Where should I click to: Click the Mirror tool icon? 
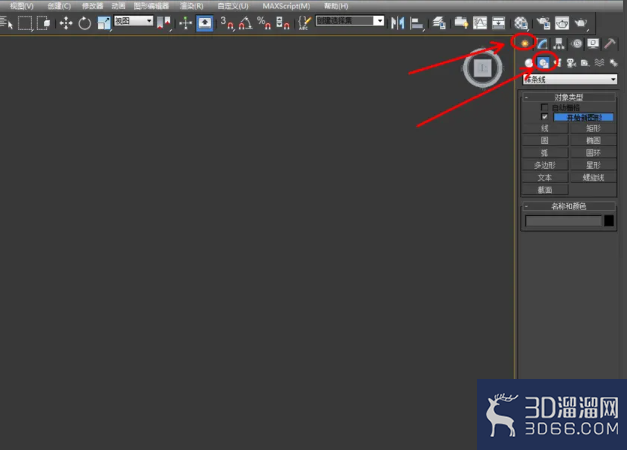397,23
